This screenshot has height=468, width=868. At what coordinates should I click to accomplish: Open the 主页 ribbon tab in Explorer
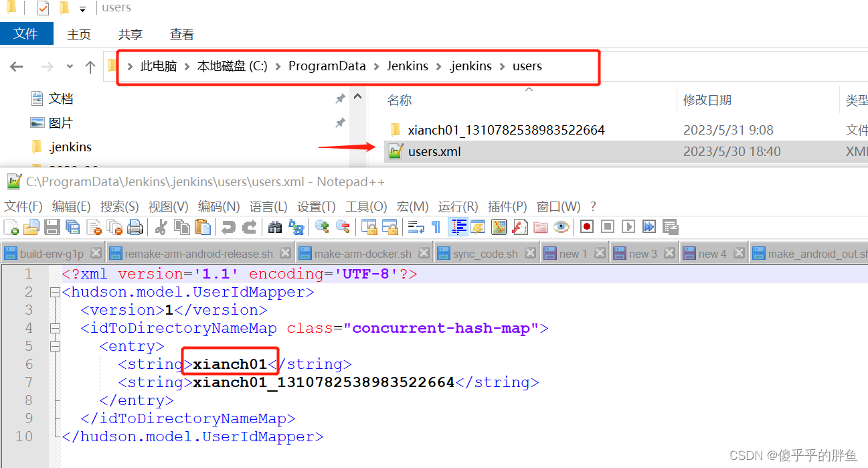79,34
